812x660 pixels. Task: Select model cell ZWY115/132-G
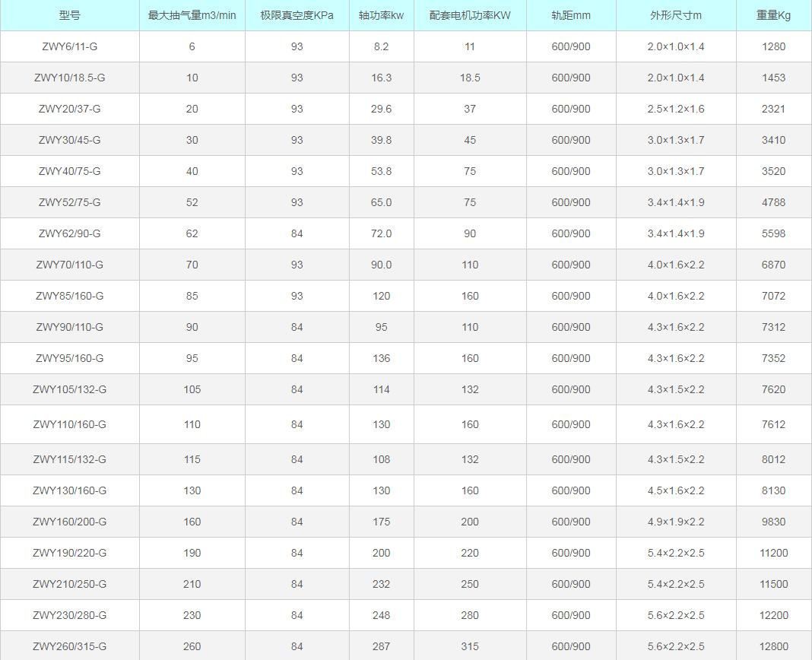pos(69,459)
